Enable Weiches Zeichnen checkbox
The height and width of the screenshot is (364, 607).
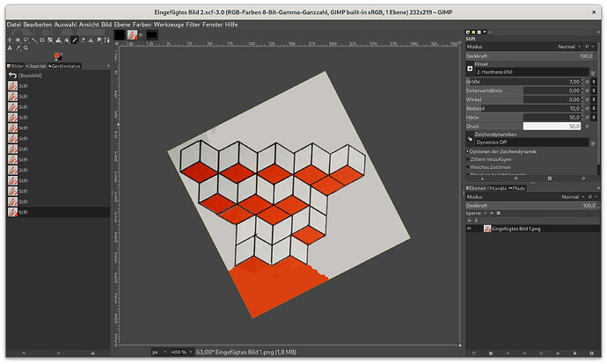(x=469, y=167)
